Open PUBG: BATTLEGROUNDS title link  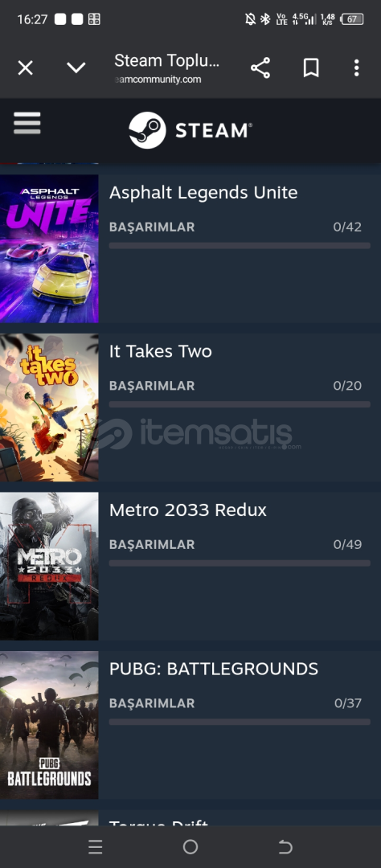pyautogui.click(x=214, y=669)
